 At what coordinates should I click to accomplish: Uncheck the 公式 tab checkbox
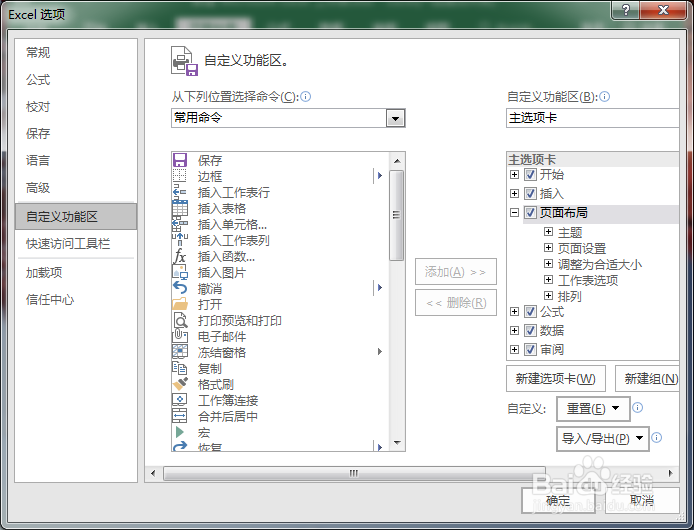[x=530, y=312]
